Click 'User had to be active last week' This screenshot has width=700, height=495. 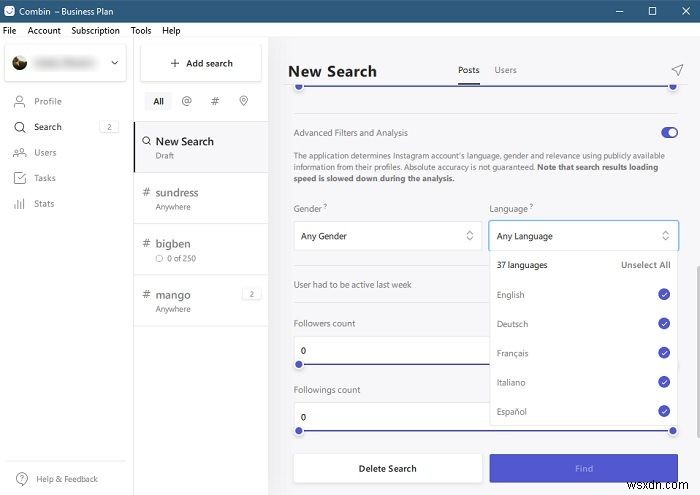click(352, 284)
